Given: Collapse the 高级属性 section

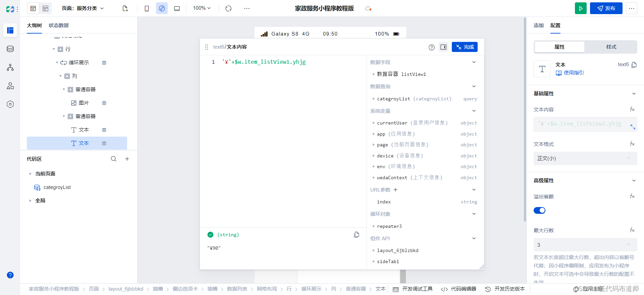Looking at the screenshot, I should pos(634,181).
